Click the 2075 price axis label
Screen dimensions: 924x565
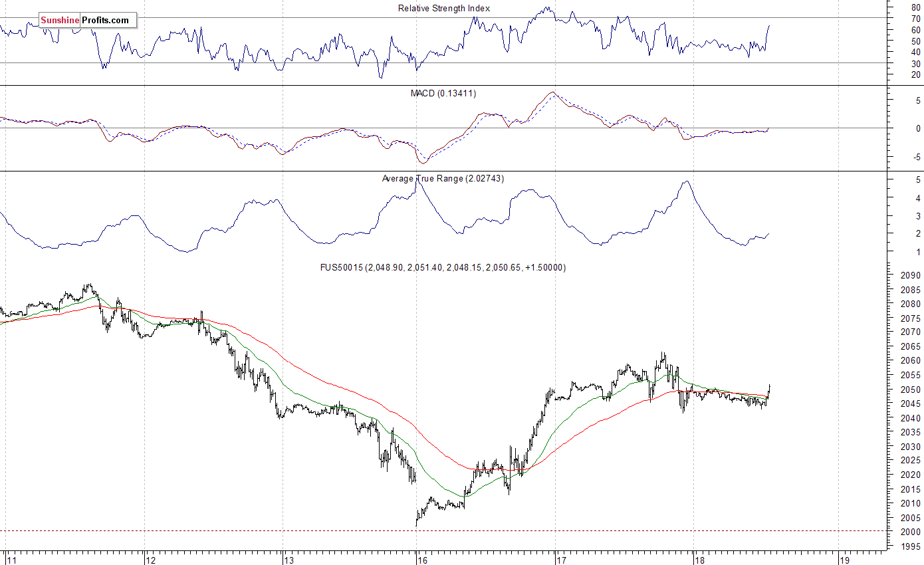pos(911,318)
